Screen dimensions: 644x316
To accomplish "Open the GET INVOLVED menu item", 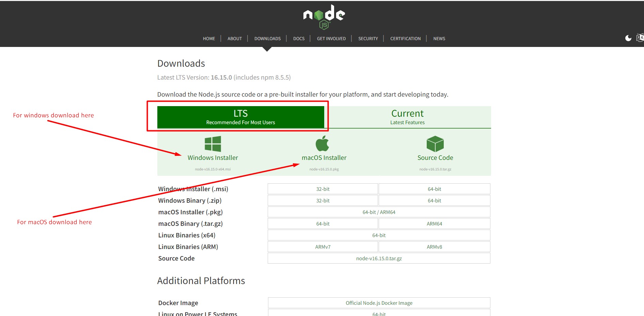I will coord(331,38).
